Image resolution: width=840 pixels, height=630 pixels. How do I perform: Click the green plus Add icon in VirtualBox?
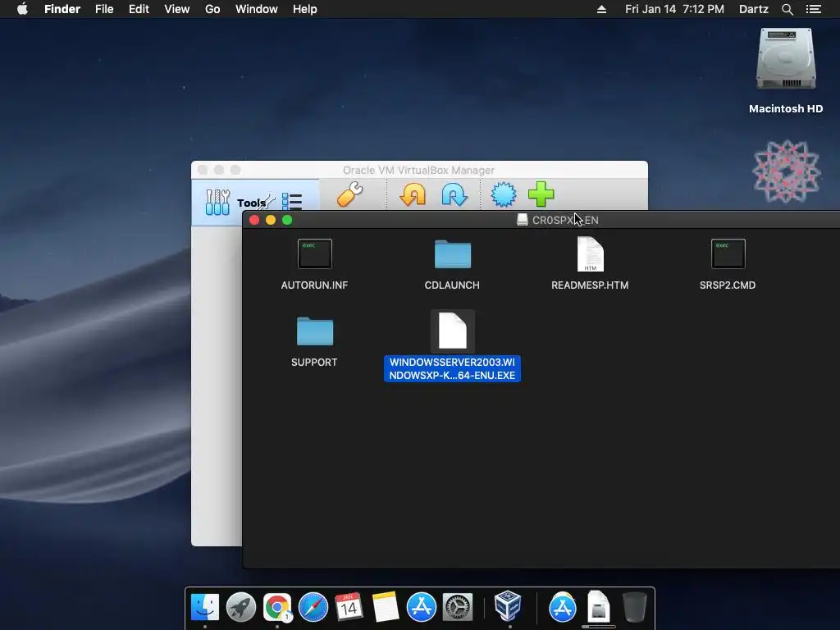tap(541, 194)
